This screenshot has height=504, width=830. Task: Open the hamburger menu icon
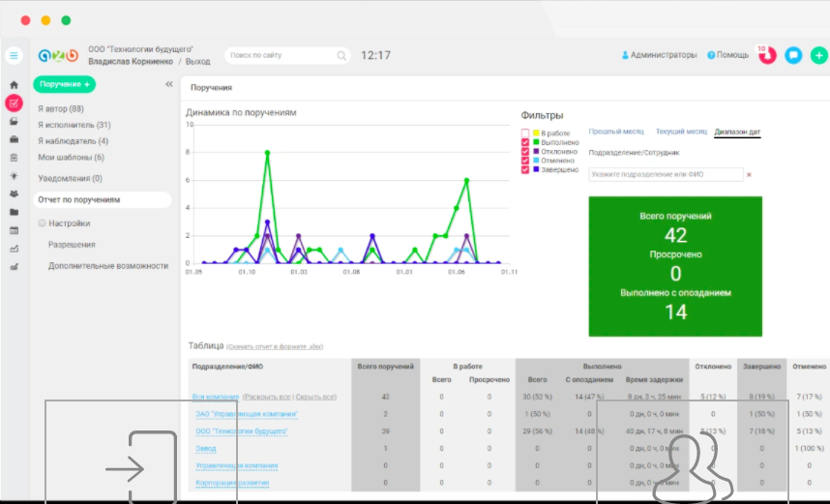coord(14,55)
